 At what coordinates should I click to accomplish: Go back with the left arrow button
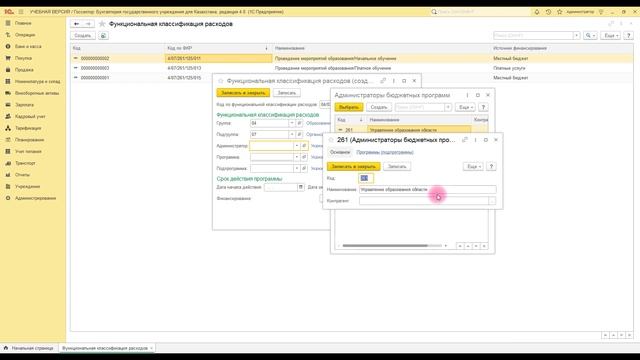coord(76,24)
